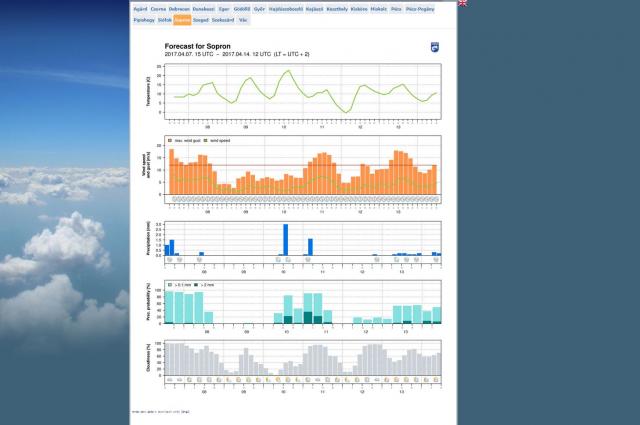Select the Dunakeszi forecast tab

[203, 9]
